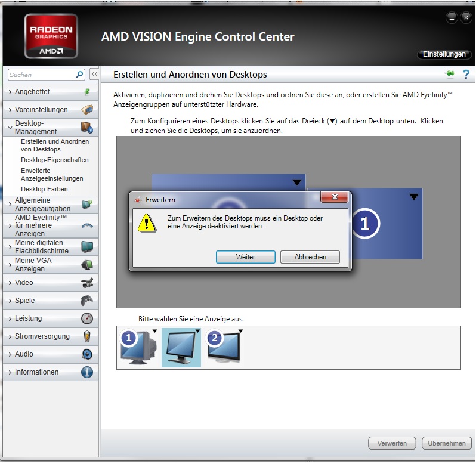Click the Stromversorgung battery icon
The height and width of the screenshot is (464, 476).
[87, 336]
